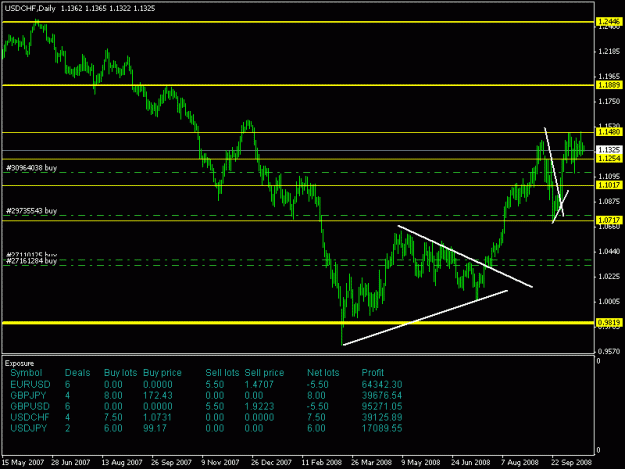Click the 1.1480 yellow price label
The height and width of the screenshot is (469, 625).
pos(609,132)
